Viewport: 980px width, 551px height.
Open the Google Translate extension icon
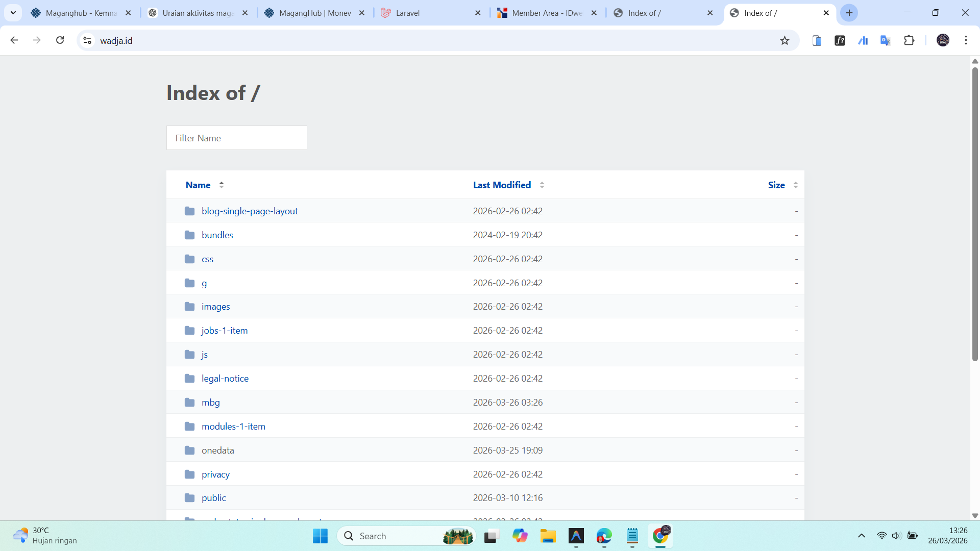(886, 40)
